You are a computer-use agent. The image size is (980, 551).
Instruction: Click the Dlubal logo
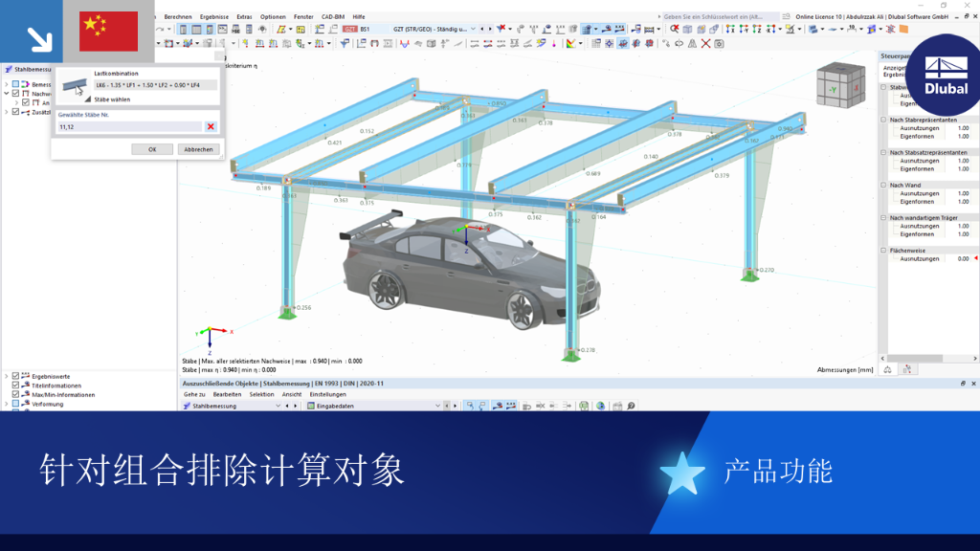coord(946,75)
